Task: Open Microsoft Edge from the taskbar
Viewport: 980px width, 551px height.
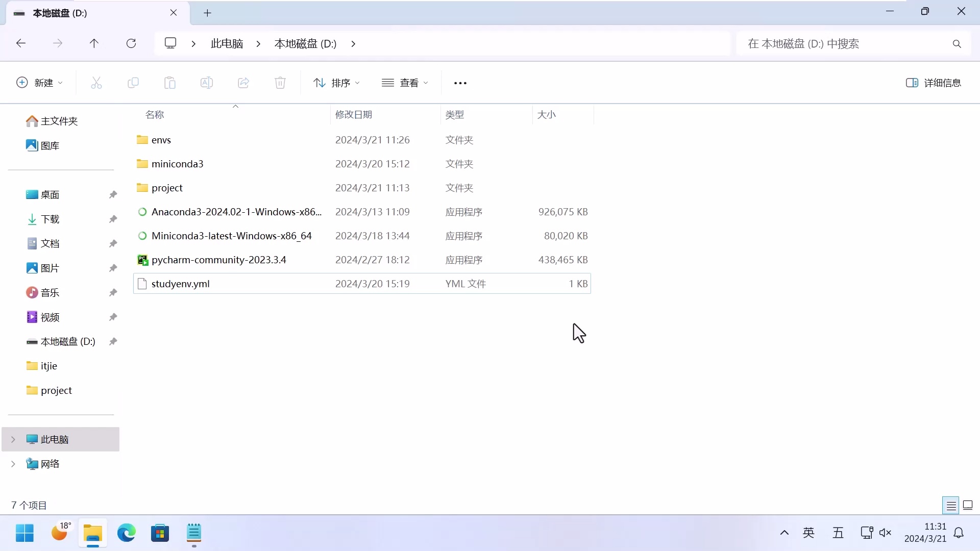Action: click(x=126, y=533)
